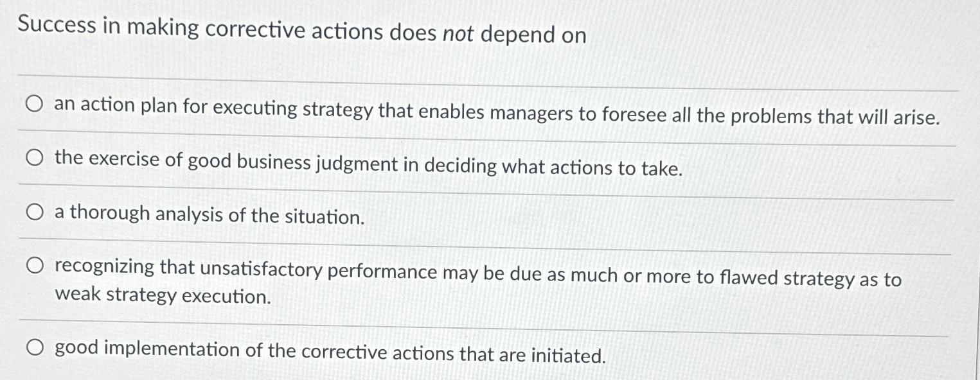Choose the radio button beside the judgment option

pos(34,158)
